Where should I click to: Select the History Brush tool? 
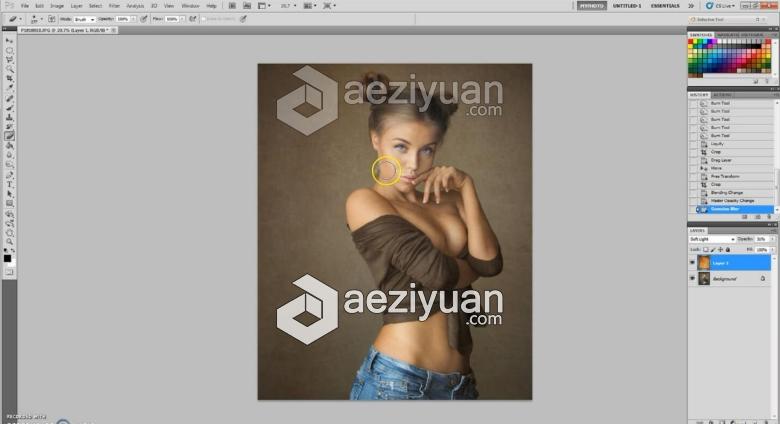click(9, 127)
